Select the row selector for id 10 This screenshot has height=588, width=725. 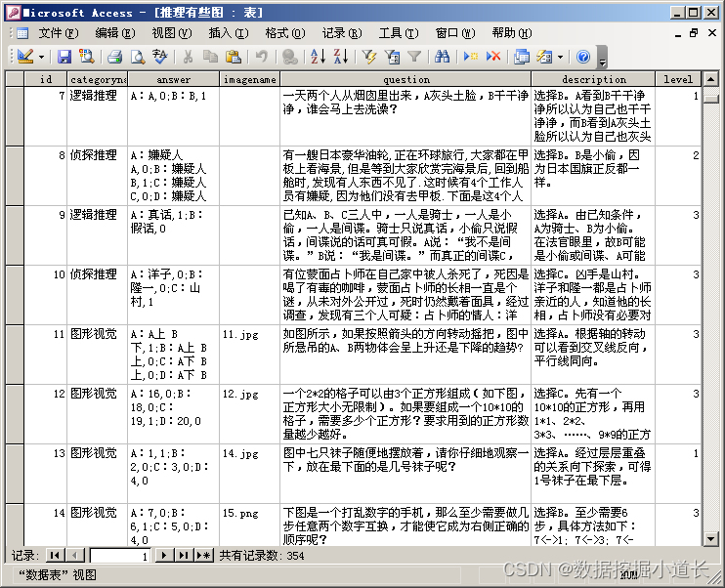[x=15, y=295]
